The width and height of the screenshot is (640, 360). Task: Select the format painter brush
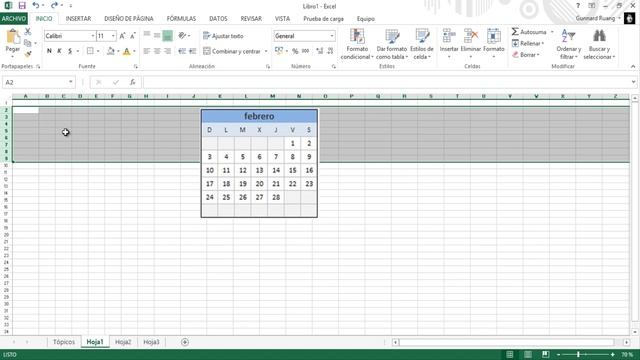28,54
